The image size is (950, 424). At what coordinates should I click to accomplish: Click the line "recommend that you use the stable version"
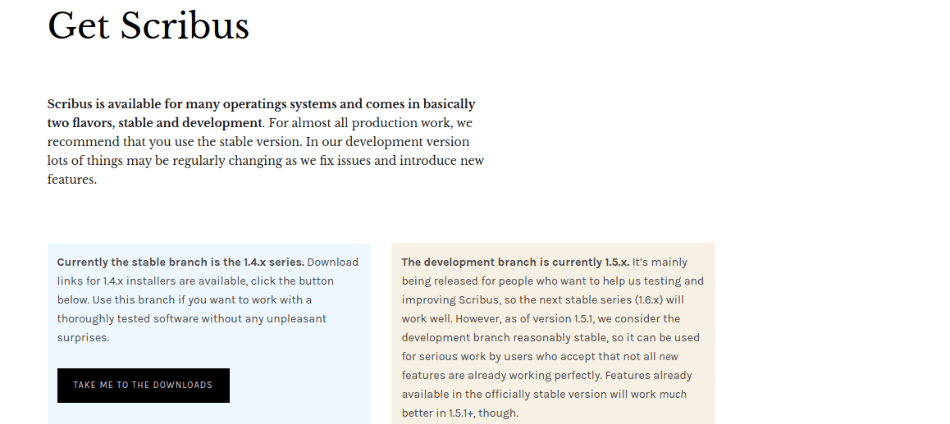(x=258, y=142)
